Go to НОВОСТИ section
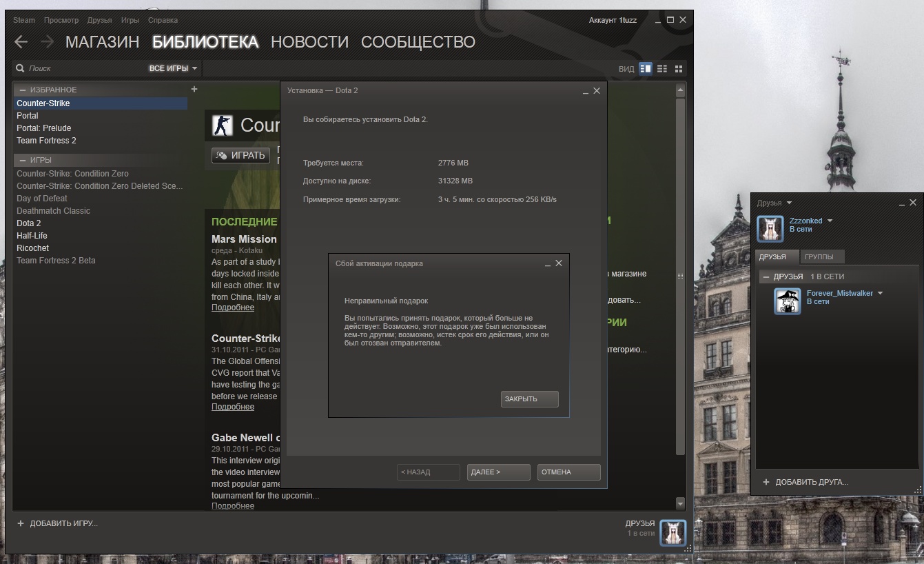This screenshot has width=924, height=564. click(x=309, y=42)
